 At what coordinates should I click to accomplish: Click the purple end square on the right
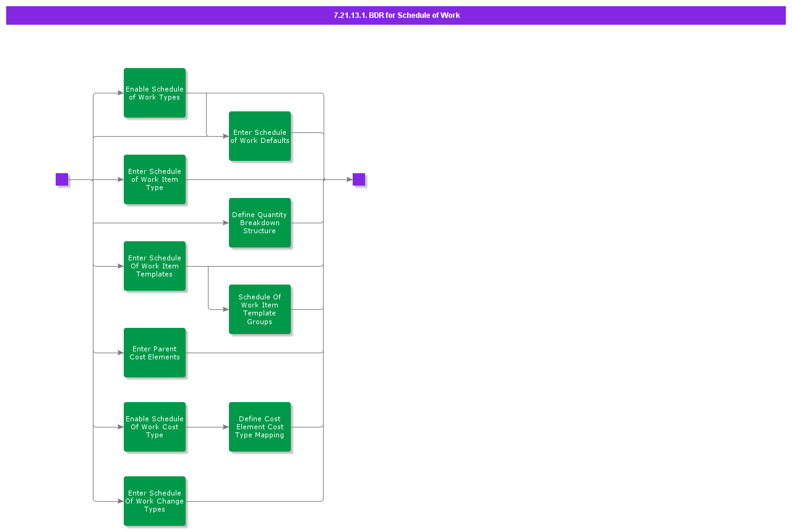(359, 179)
